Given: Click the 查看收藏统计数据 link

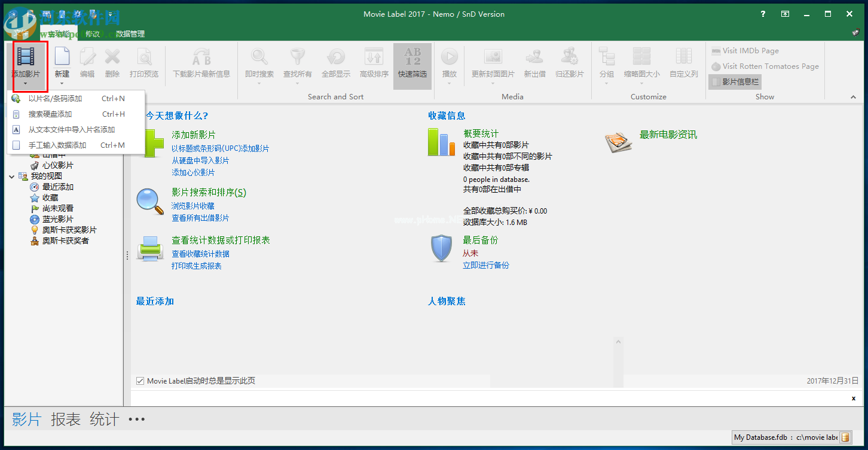Looking at the screenshot, I should [x=200, y=254].
